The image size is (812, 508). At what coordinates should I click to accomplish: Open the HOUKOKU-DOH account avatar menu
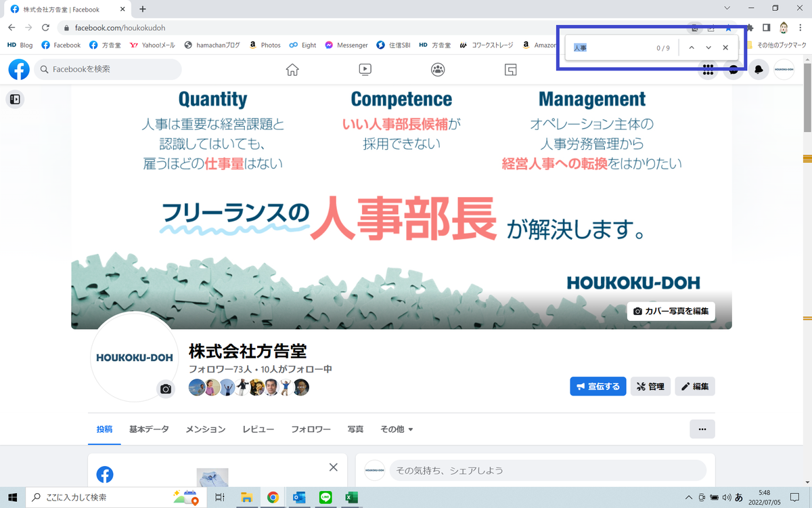(x=784, y=69)
